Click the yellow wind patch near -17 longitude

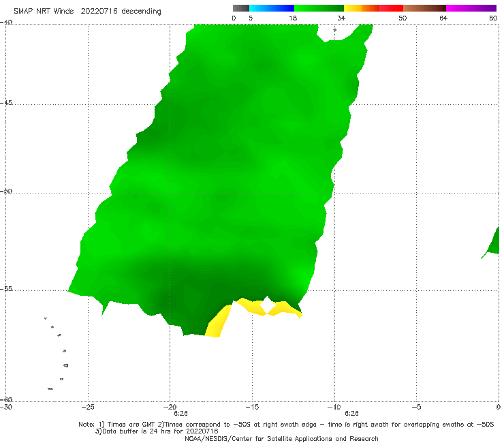click(218, 322)
